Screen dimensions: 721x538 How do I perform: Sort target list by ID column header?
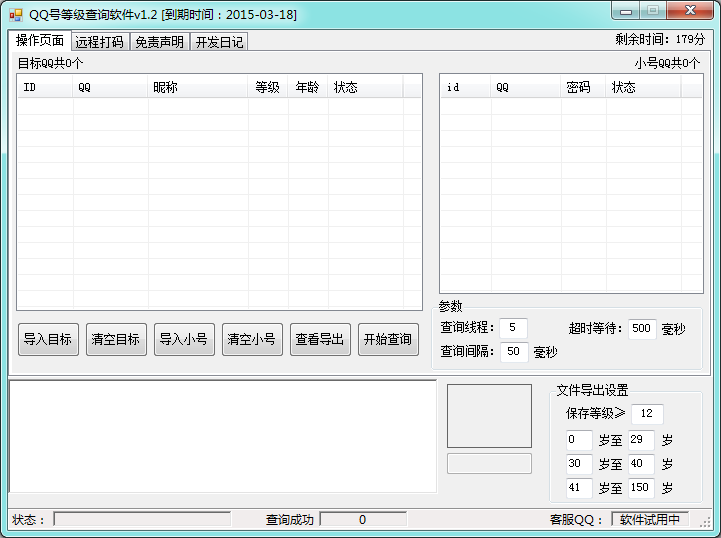point(45,87)
